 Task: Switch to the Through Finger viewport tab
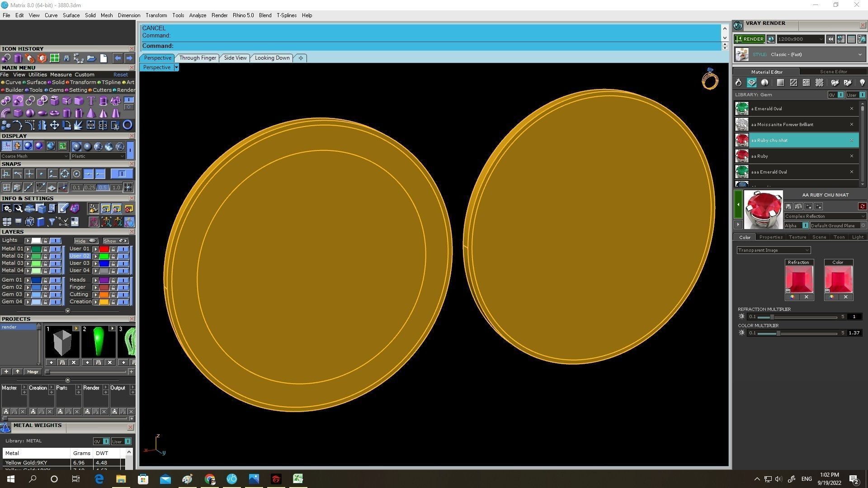click(x=198, y=58)
